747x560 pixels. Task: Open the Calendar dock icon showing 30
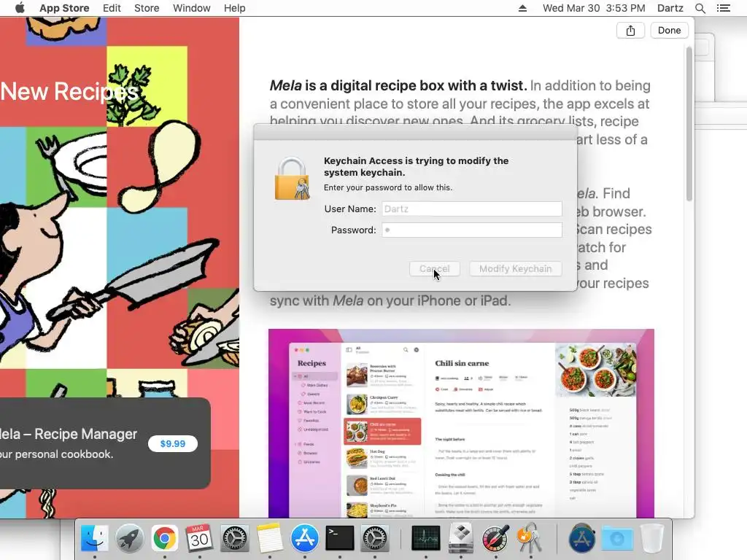(200, 538)
